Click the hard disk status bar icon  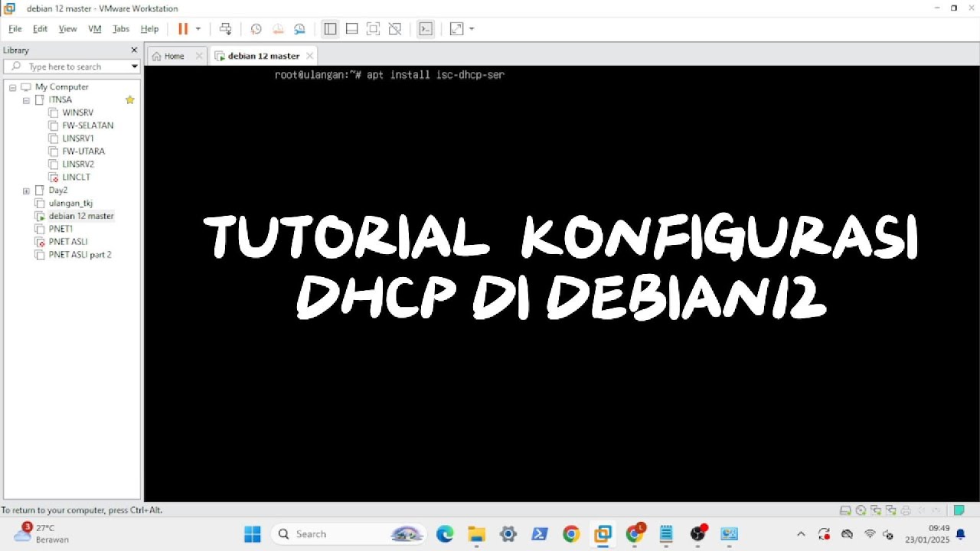845,510
